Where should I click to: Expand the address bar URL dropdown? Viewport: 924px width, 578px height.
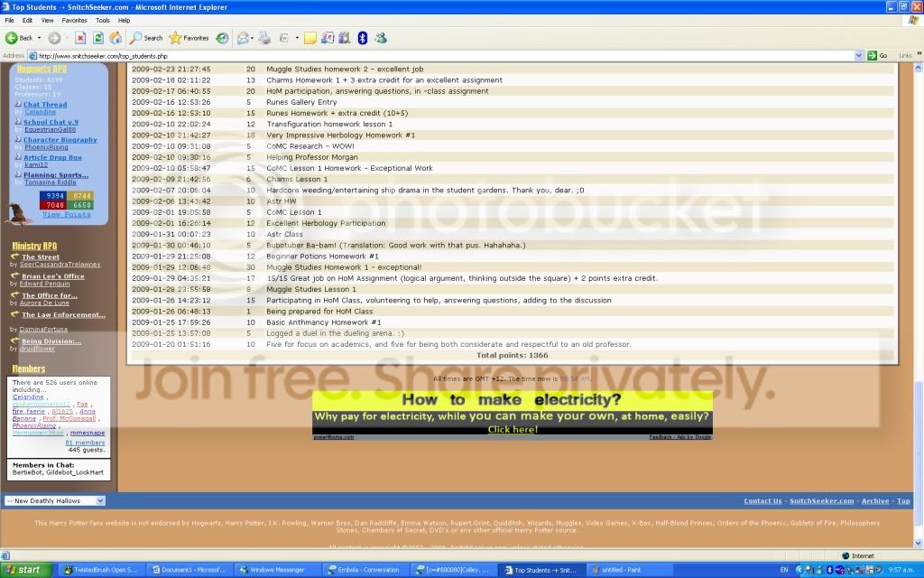(858, 55)
